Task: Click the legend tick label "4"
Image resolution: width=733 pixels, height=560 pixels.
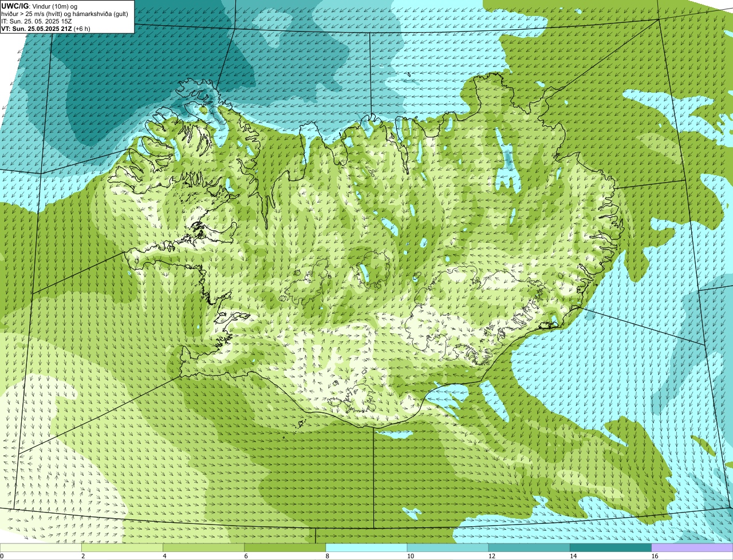Action: pyautogui.click(x=164, y=556)
